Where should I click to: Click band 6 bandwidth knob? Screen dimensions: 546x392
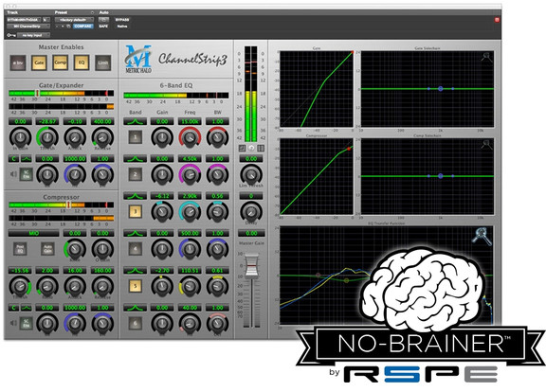click(x=217, y=324)
